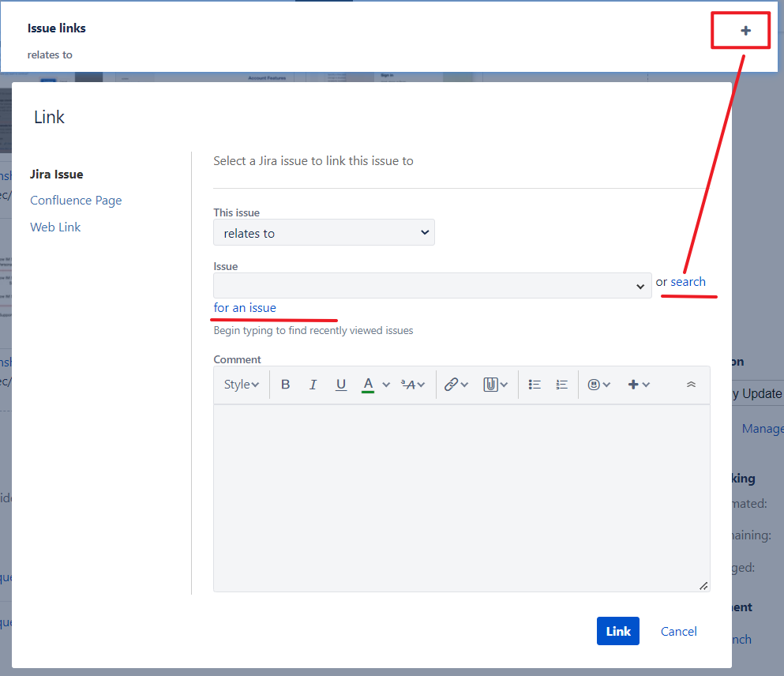Add a new issue link with plus icon
Screen dimensions: 784x676
(x=745, y=31)
